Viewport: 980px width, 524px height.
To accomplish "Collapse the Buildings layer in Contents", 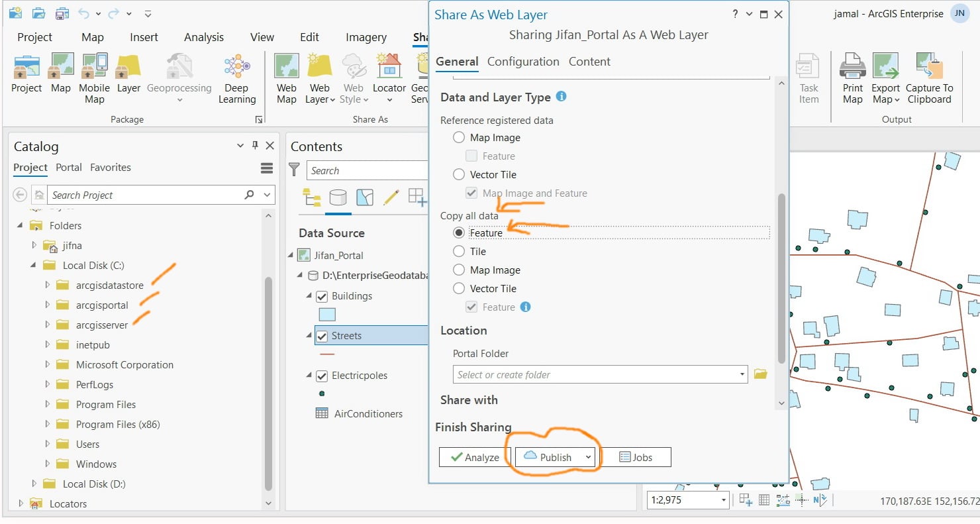I will (309, 296).
